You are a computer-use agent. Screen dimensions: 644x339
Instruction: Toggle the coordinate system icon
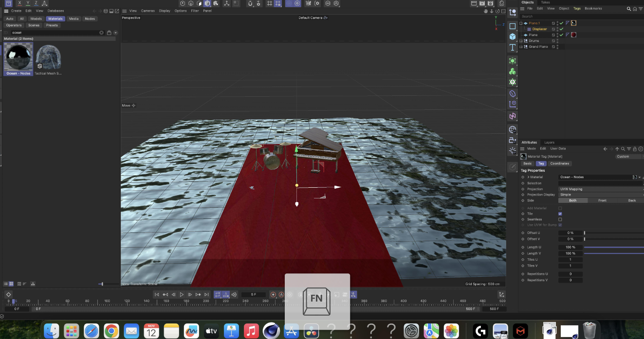pos(45,3)
